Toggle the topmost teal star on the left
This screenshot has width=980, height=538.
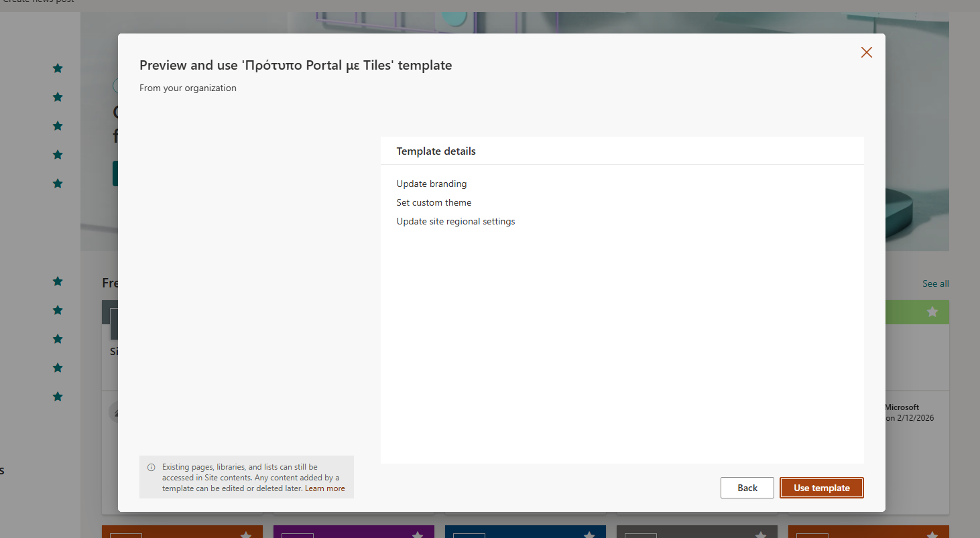[58, 68]
